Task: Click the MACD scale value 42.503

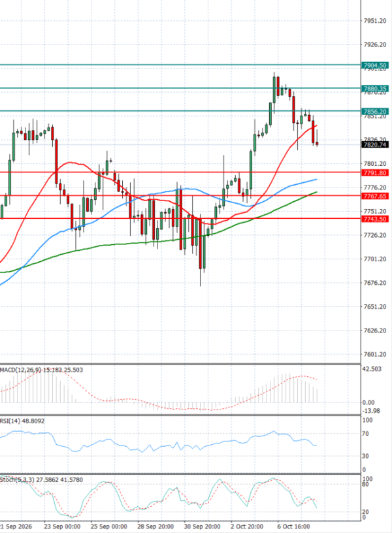Action: [x=372, y=369]
